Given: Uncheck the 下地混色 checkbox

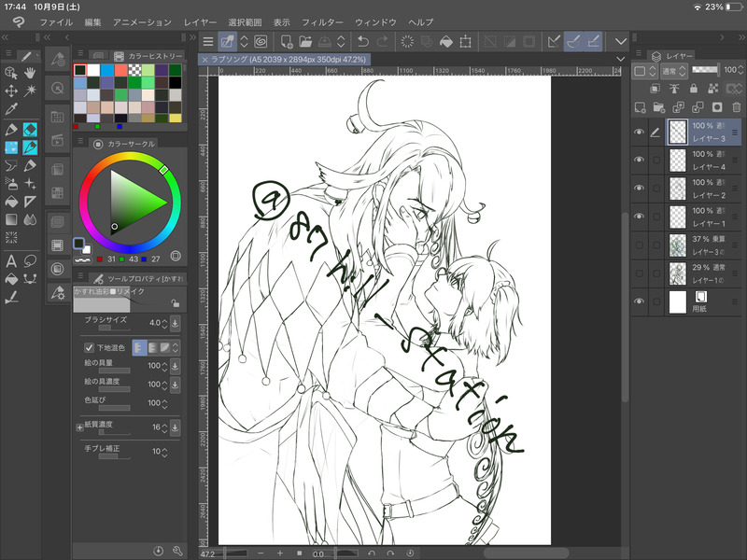Looking at the screenshot, I should coord(89,347).
